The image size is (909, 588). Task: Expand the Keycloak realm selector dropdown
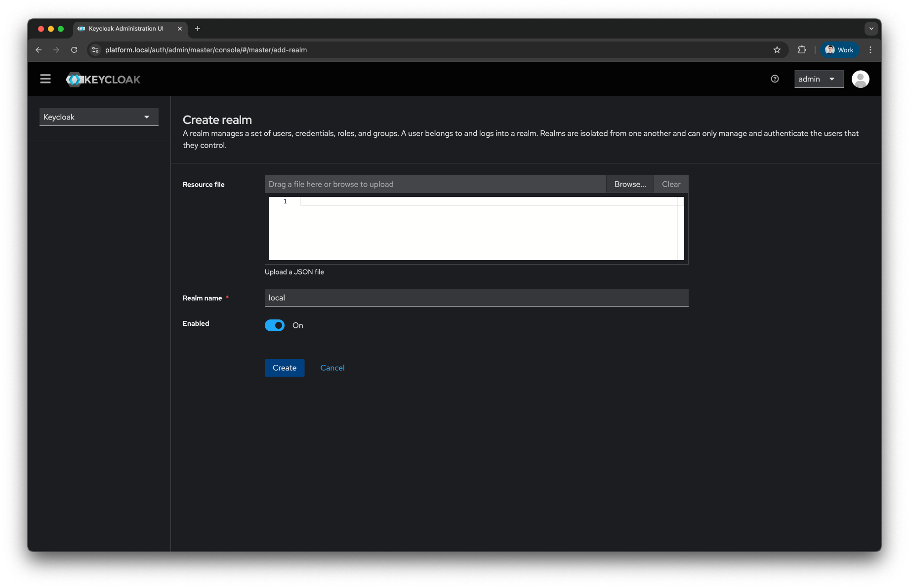click(x=99, y=117)
